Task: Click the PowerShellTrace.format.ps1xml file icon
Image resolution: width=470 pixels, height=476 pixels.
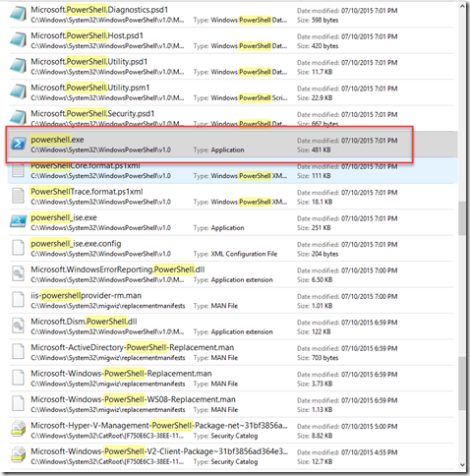Action: (x=18, y=196)
